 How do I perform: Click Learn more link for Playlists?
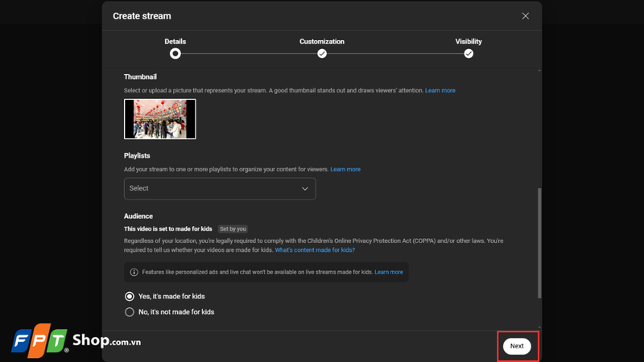[x=345, y=169]
